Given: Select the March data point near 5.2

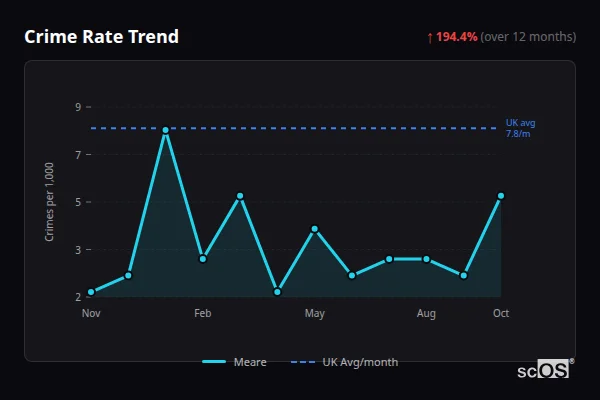Looking at the screenshot, I should [x=240, y=196].
